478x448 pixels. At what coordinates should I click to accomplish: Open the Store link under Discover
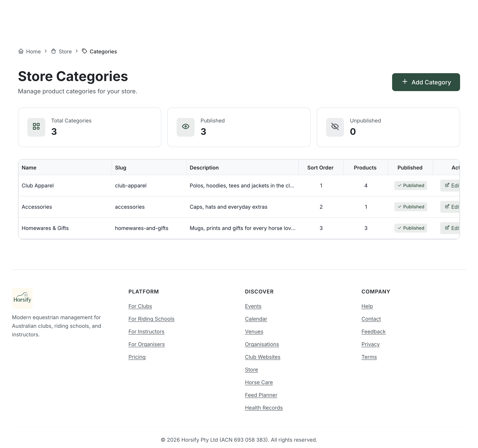pyautogui.click(x=252, y=370)
